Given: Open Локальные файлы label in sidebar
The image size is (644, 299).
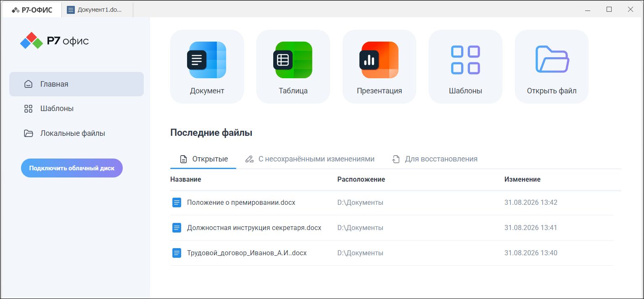Looking at the screenshot, I should (73, 133).
